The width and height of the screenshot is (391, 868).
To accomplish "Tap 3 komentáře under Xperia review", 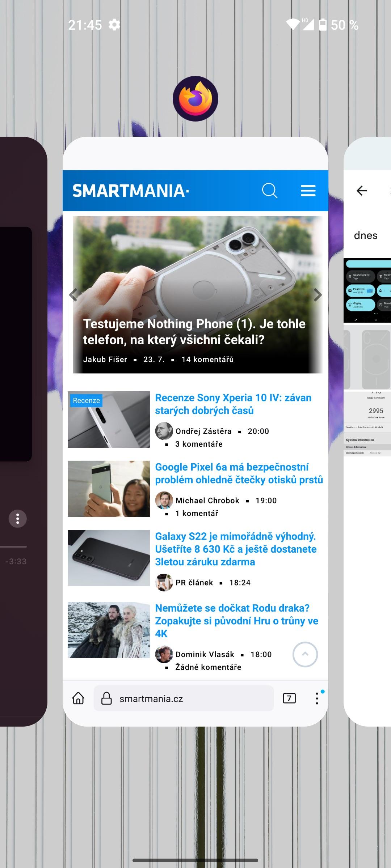I will point(199,444).
